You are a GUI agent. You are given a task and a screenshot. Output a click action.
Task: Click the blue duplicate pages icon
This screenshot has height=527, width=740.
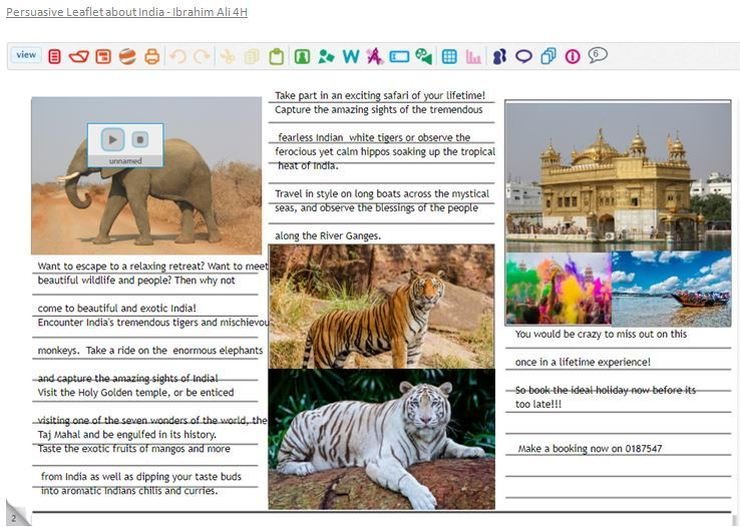click(x=548, y=57)
